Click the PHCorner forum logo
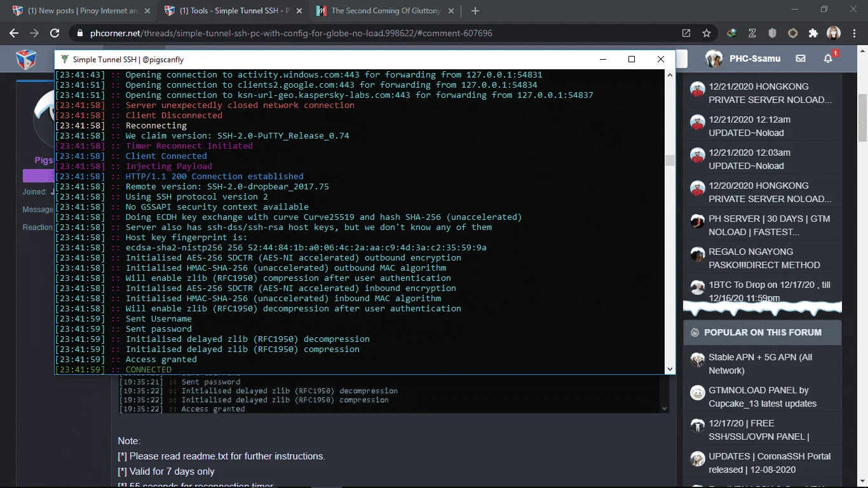Viewport: 868px width, 488px height. pos(26,59)
